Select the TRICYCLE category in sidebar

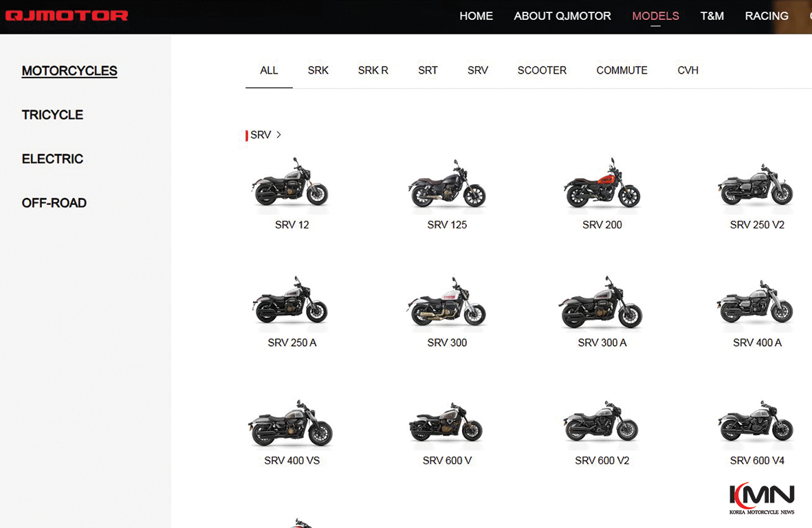tap(52, 115)
